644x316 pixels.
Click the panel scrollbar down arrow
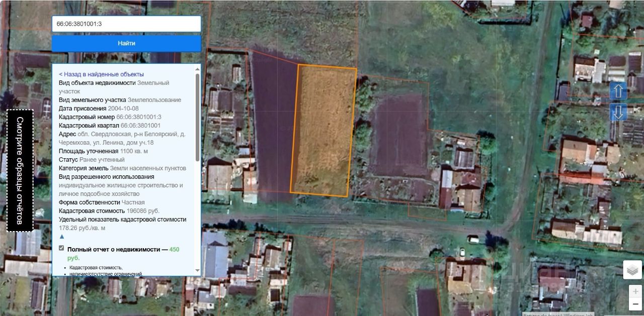coord(197,271)
